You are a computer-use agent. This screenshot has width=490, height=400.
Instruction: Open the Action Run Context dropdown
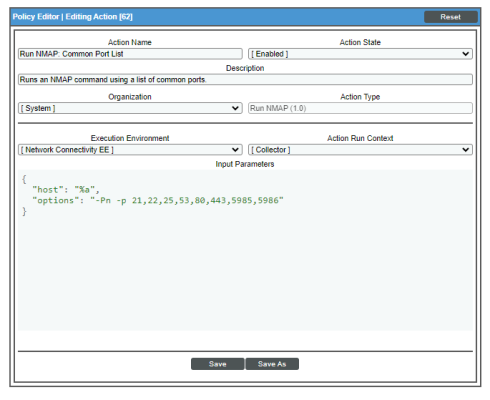(x=360, y=150)
